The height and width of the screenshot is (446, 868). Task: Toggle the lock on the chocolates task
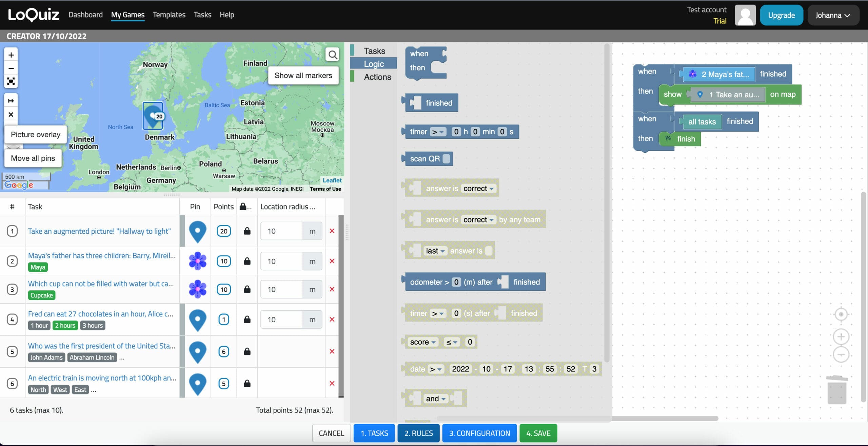[247, 319]
